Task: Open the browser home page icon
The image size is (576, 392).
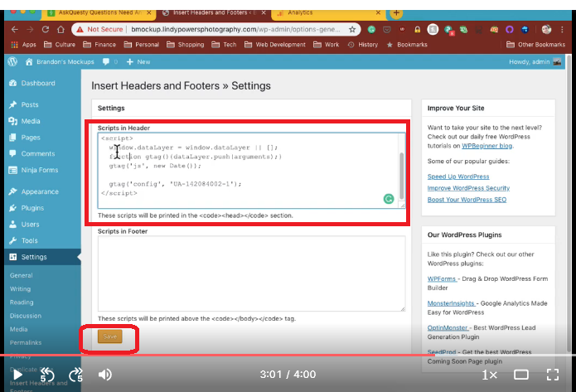Action: click(x=61, y=29)
